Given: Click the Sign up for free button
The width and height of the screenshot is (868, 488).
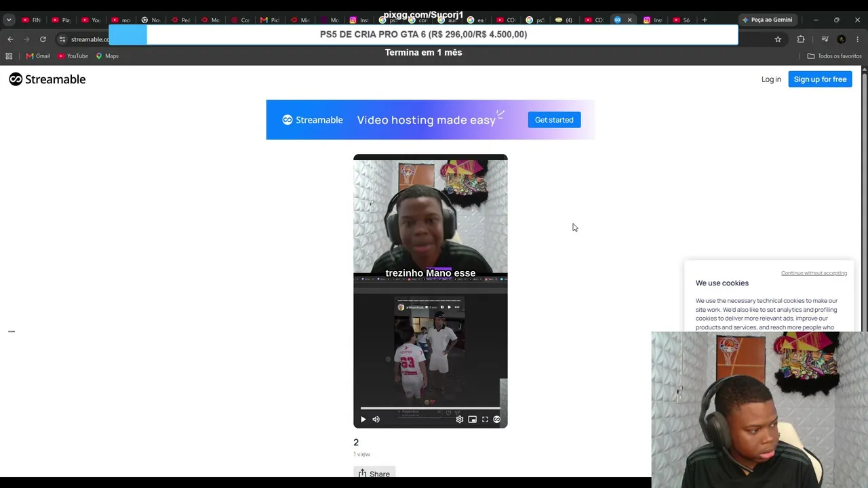Looking at the screenshot, I should pyautogui.click(x=820, y=79).
